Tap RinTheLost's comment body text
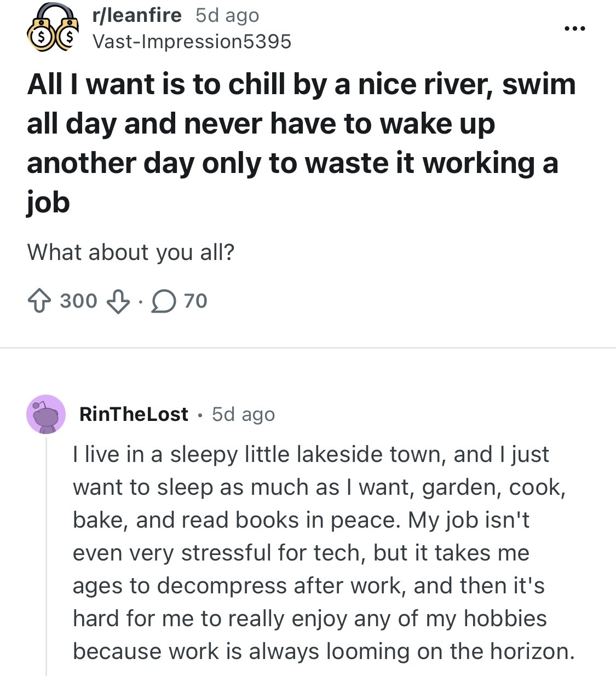The height and width of the screenshot is (676, 616). tap(323, 553)
